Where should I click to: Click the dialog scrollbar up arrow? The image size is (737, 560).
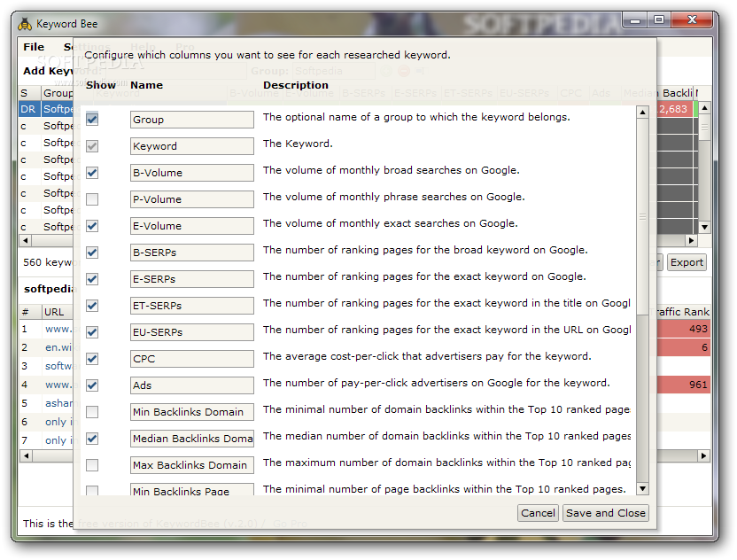pyautogui.click(x=642, y=113)
